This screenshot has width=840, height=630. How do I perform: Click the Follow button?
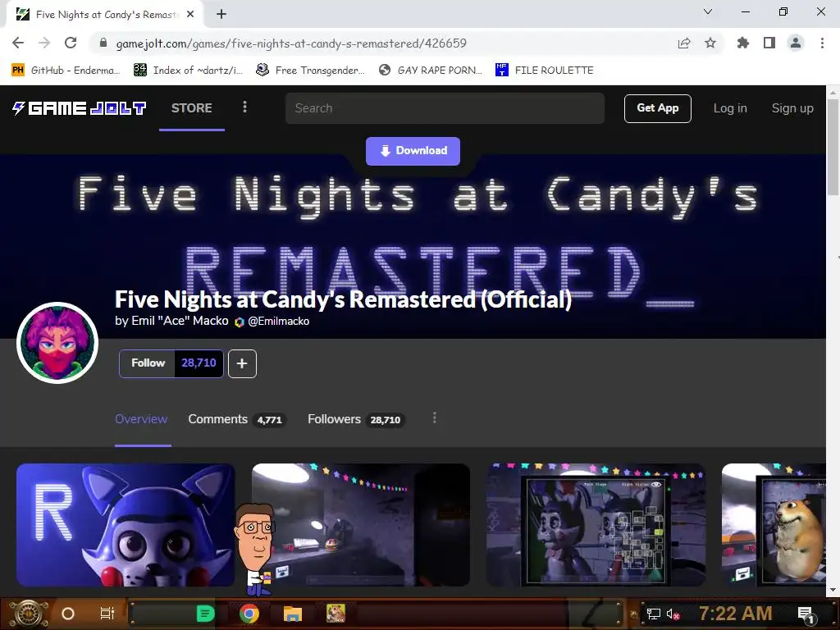coord(148,363)
